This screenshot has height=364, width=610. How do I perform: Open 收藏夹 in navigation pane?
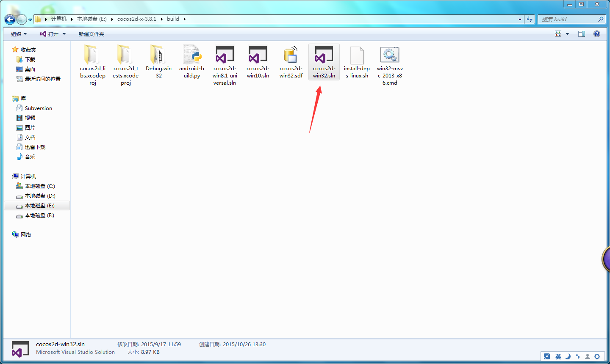pyautogui.click(x=28, y=50)
